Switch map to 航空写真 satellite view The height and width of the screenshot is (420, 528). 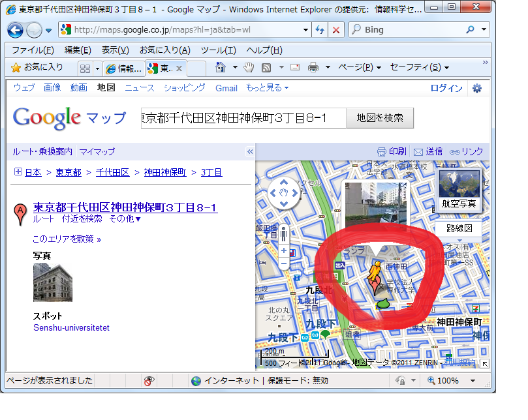pyautogui.click(x=459, y=190)
